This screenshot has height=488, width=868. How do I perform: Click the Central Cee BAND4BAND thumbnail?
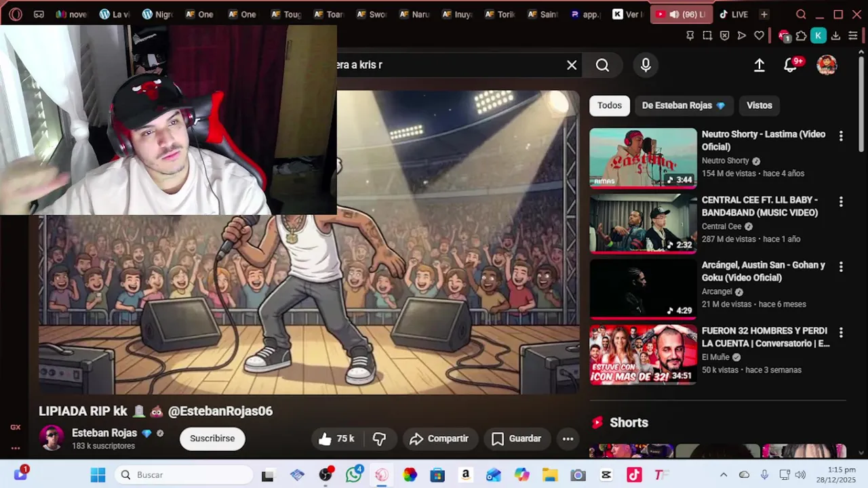tap(643, 223)
